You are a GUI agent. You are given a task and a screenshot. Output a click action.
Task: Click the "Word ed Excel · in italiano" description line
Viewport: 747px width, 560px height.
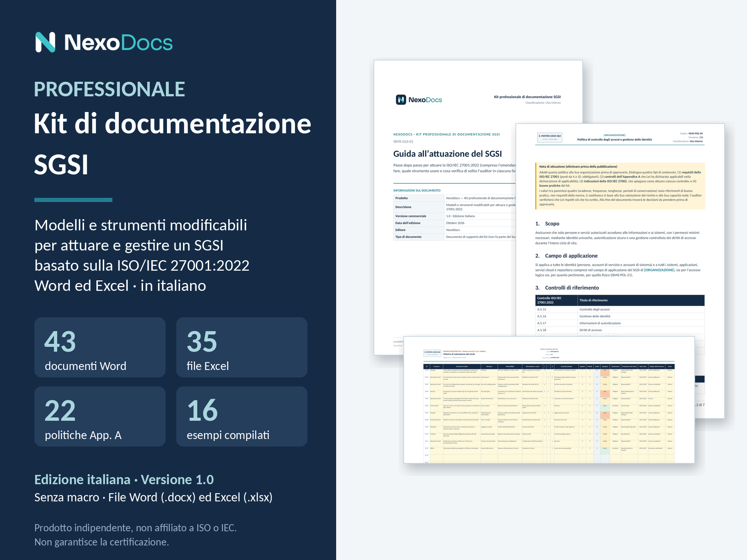tap(120, 286)
